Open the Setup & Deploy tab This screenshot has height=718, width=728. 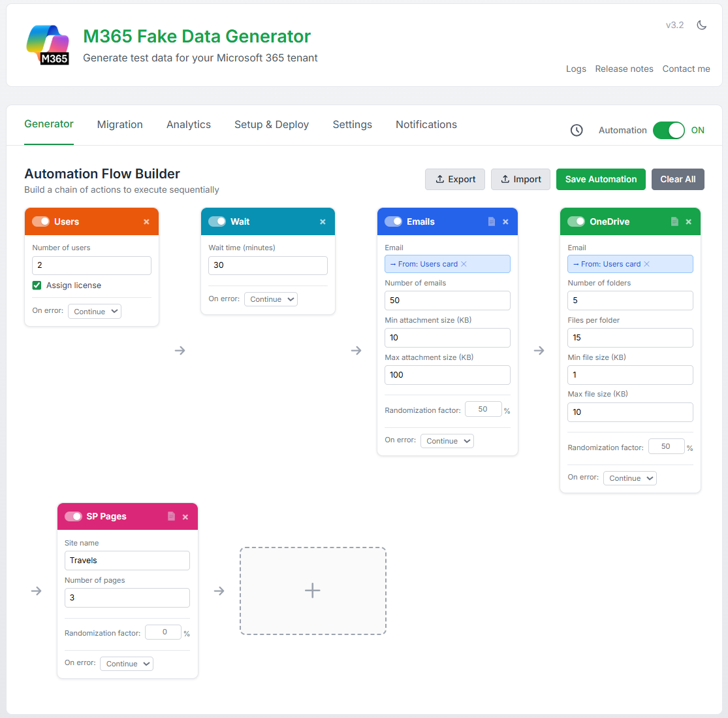(x=272, y=125)
